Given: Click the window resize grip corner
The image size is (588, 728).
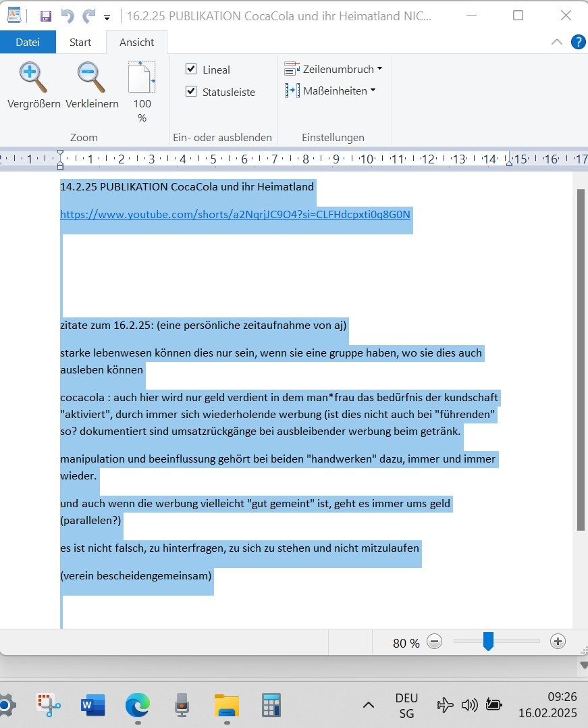Looking at the screenshot, I should (583, 650).
